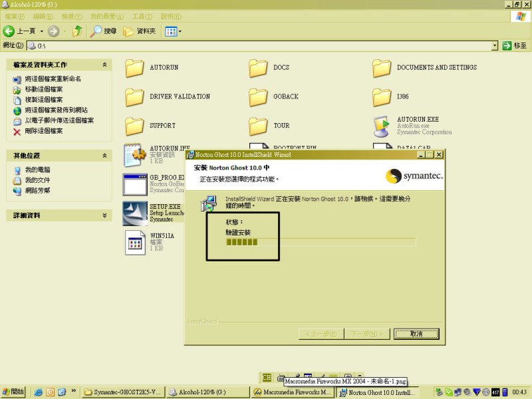The image size is (532, 399).
Task: Select the DOCUMENTS AND SETTINGS folder
Action: [x=382, y=68]
